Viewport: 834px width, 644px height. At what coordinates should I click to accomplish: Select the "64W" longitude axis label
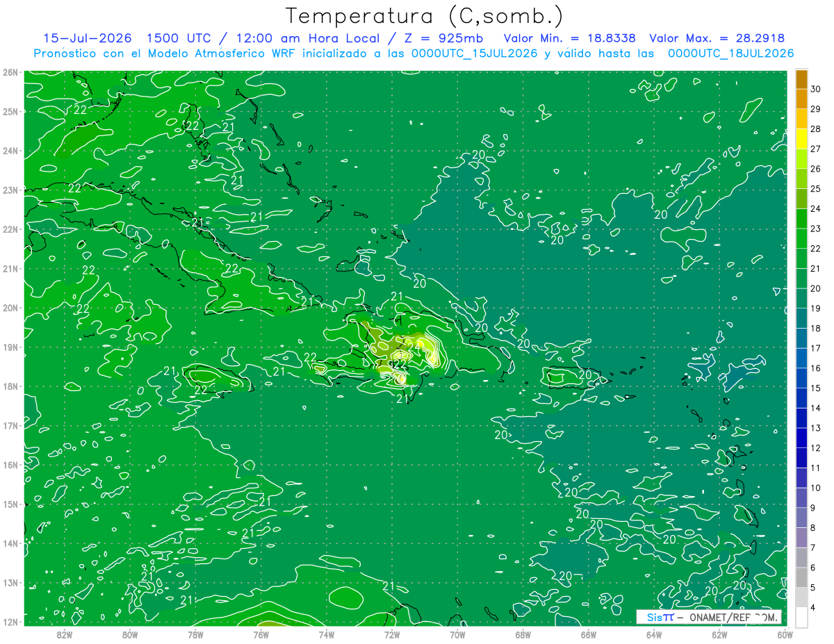coord(654,634)
